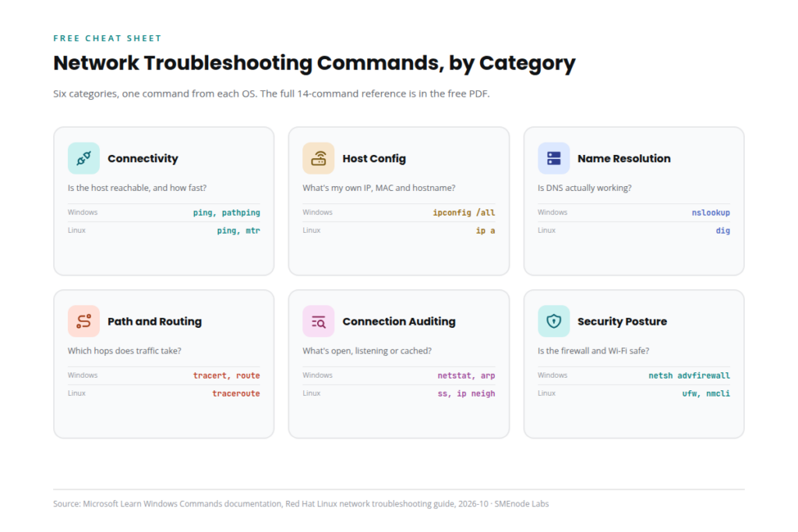Click the Host Config router icon
The image size is (798, 532).
pyautogui.click(x=319, y=158)
